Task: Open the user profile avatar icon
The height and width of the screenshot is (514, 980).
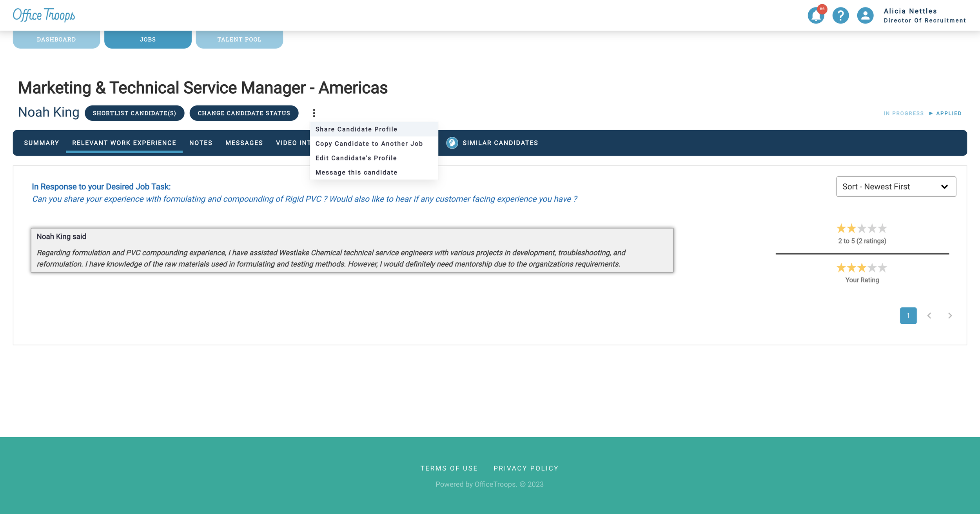Action: [865, 16]
